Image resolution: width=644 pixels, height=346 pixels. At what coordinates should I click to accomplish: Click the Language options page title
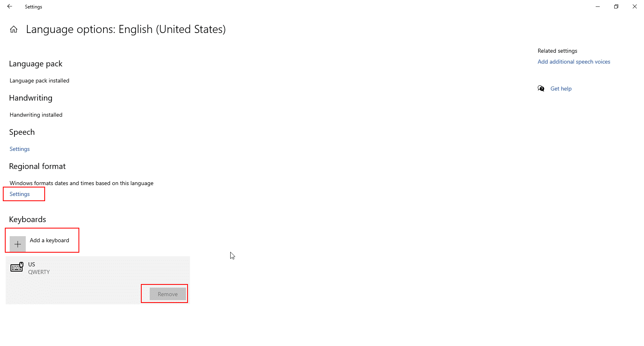point(126,29)
